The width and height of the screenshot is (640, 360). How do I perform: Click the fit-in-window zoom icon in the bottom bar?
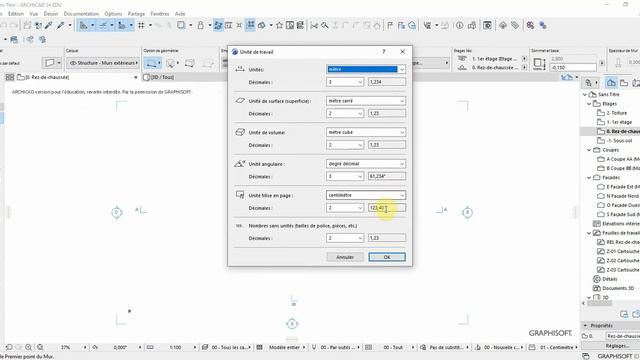[x=40, y=347]
